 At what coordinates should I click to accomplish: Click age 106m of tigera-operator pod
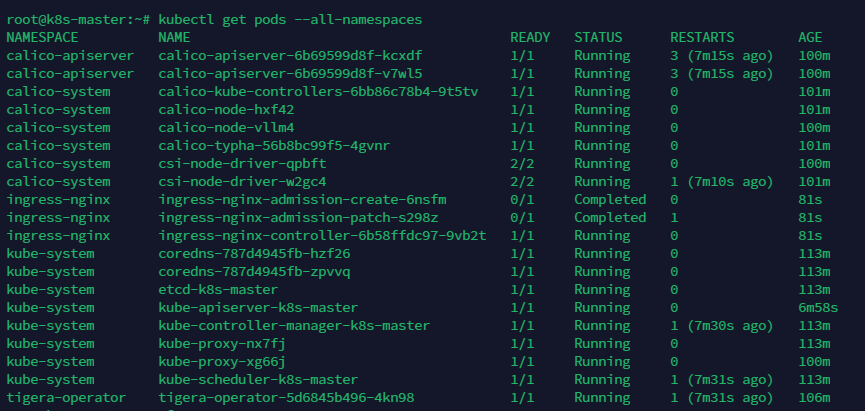[814, 398]
